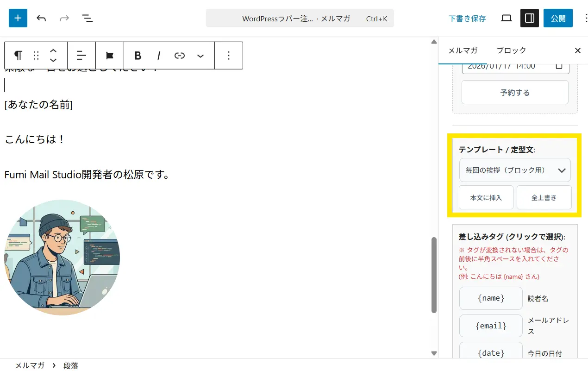588x371 pixels.
Task: Toggle the settings sidebar panel
Action: [x=529, y=19]
